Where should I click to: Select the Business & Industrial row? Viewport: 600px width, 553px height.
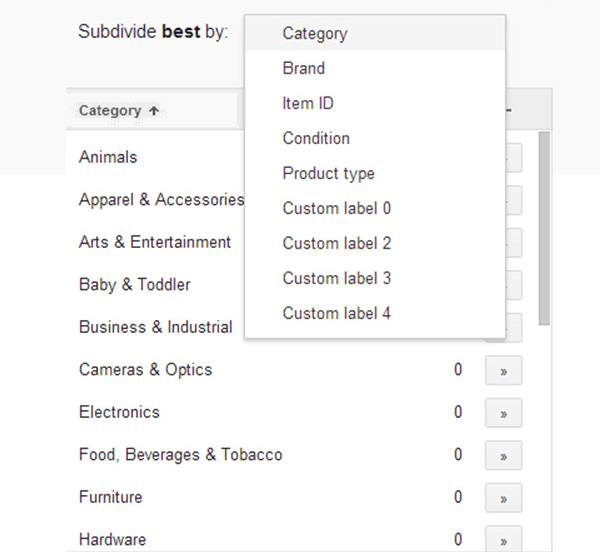coord(155,327)
